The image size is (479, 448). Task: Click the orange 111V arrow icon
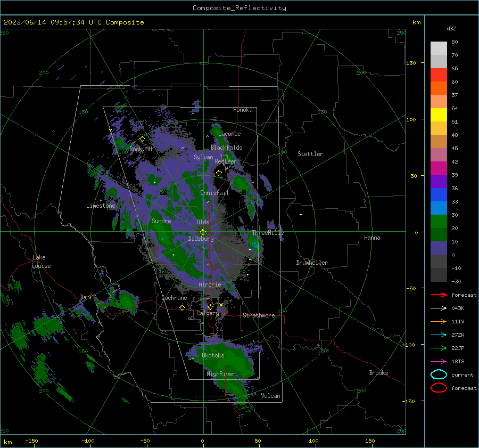[x=439, y=321]
